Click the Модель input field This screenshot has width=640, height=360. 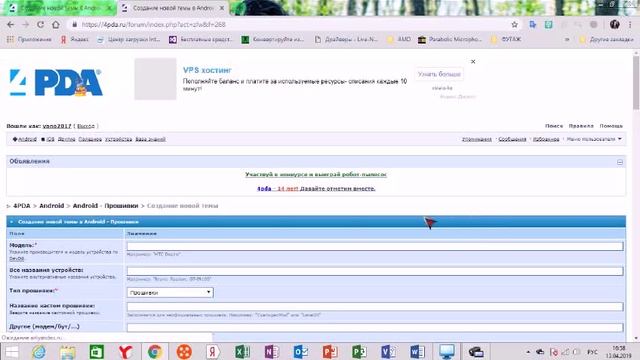click(x=375, y=246)
